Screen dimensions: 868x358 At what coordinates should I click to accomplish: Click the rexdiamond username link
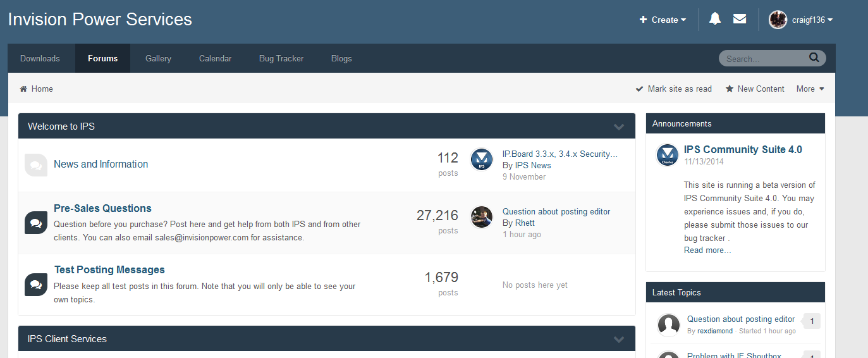click(715, 331)
